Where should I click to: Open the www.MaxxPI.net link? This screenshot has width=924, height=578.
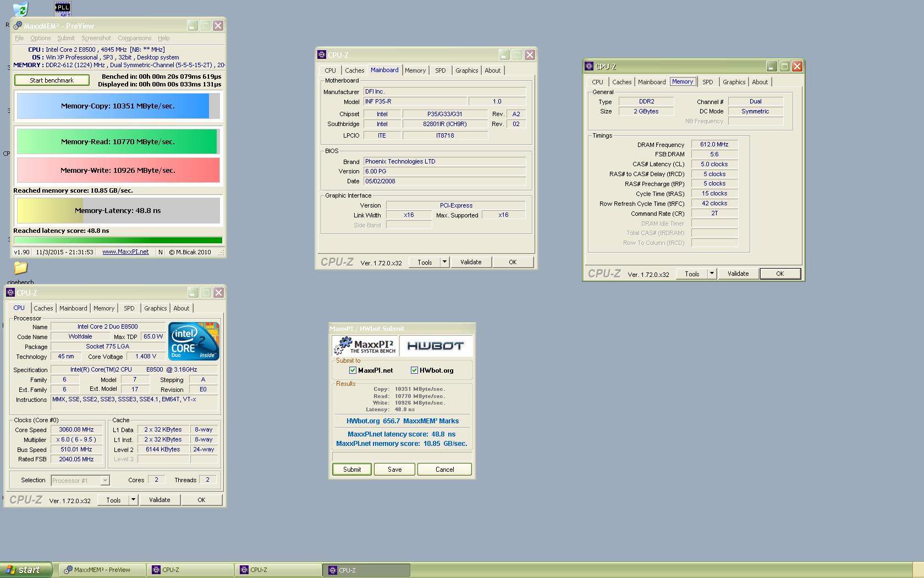pyautogui.click(x=125, y=252)
